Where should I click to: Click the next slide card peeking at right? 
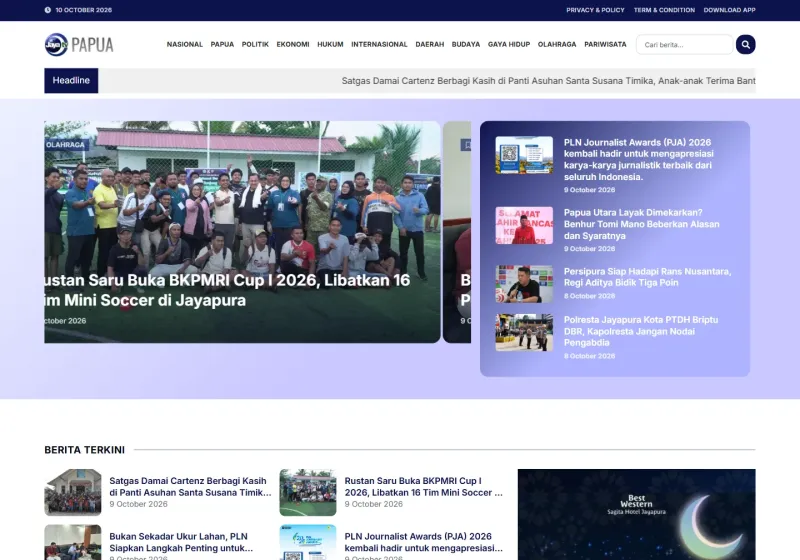(x=457, y=232)
